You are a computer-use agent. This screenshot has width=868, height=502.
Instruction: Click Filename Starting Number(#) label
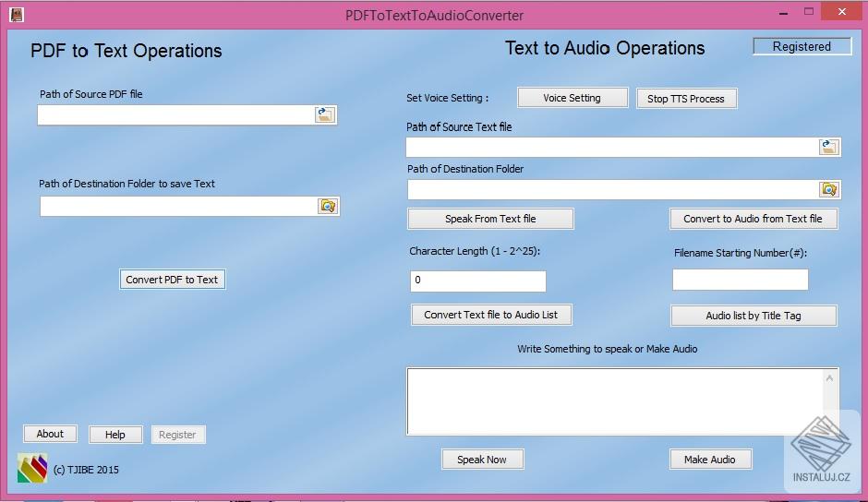[x=741, y=253]
